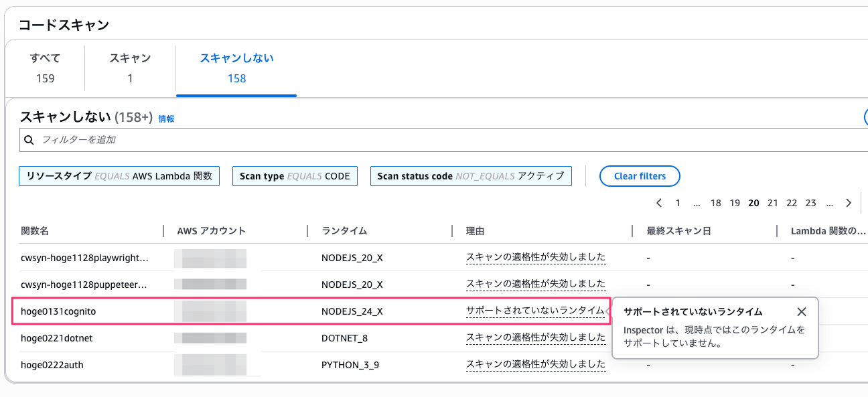Viewport: 868px width, 397px height.
Task: Go to page 18 of results
Action: (716, 203)
